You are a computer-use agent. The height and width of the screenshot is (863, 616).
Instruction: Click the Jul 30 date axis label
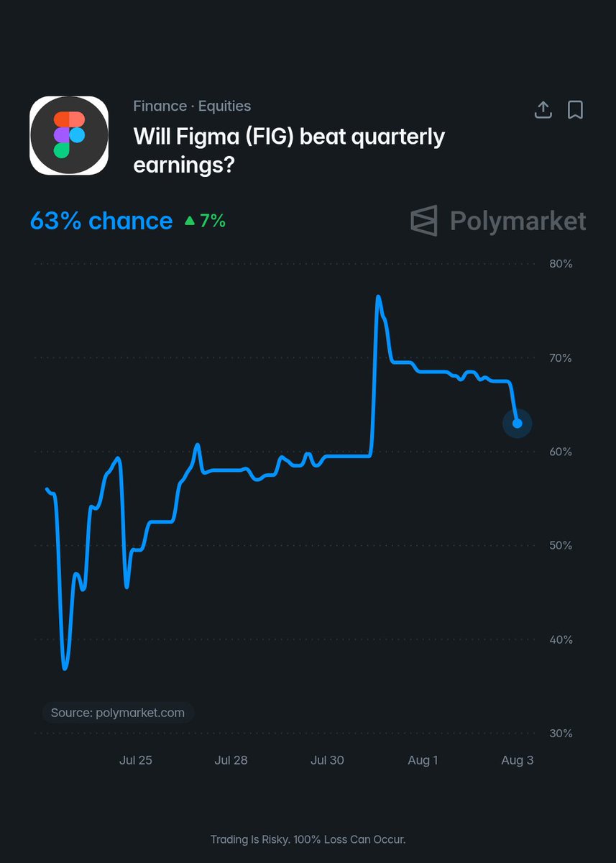[327, 760]
